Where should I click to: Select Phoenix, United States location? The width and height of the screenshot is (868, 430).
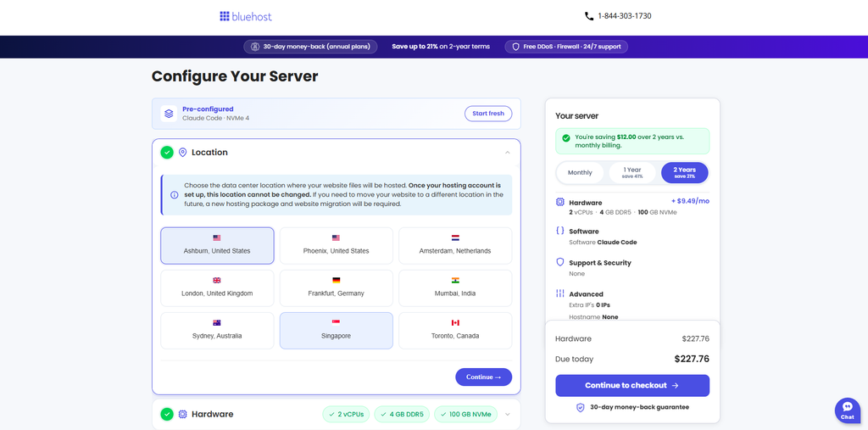click(x=336, y=245)
